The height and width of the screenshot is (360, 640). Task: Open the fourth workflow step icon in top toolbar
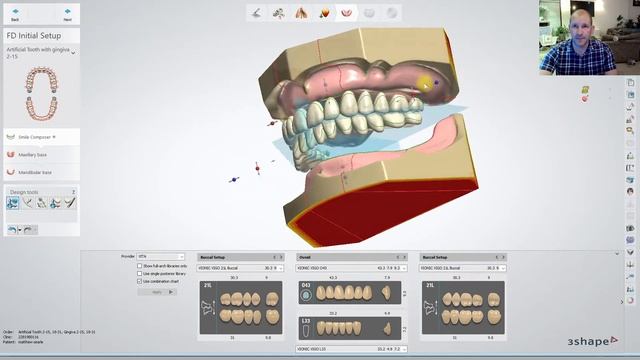pyautogui.click(x=324, y=13)
